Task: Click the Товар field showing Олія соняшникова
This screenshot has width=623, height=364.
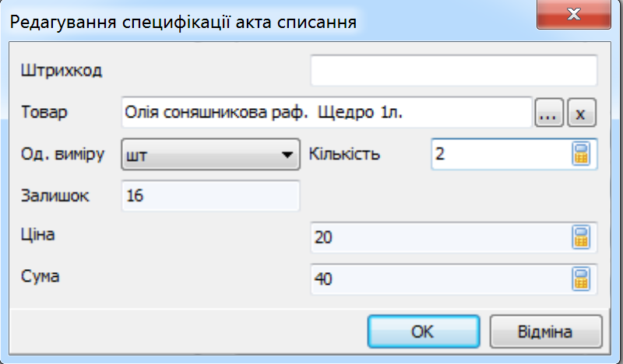Action: [326, 113]
